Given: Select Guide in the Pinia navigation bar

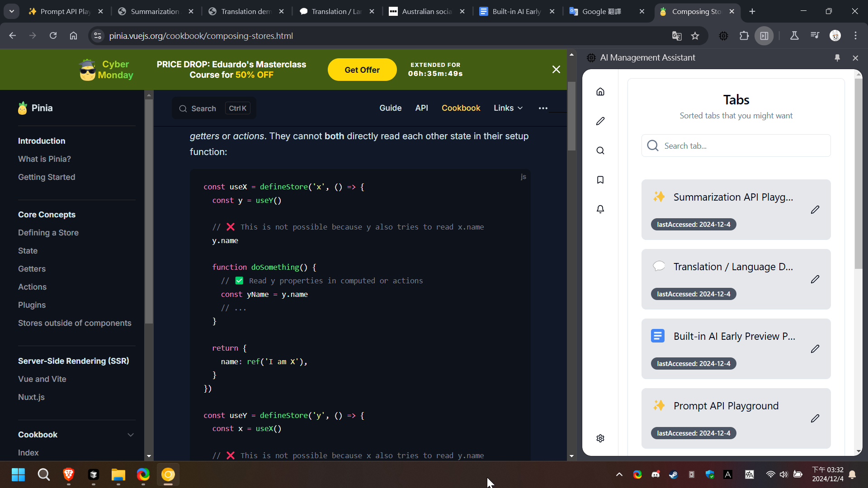Looking at the screenshot, I should (x=390, y=108).
